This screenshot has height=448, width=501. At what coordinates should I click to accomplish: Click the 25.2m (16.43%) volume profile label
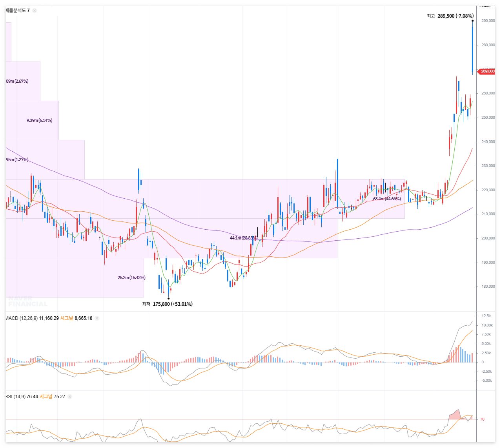[131, 278]
